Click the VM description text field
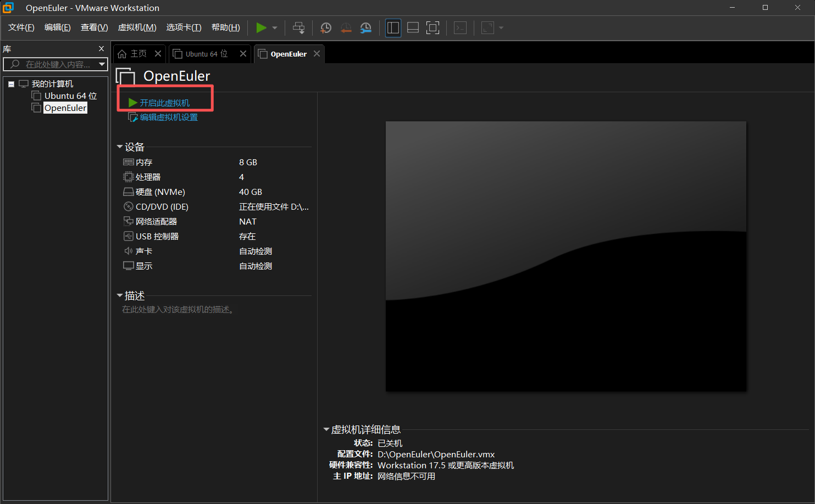This screenshot has height=504, width=815. pyautogui.click(x=179, y=310)
